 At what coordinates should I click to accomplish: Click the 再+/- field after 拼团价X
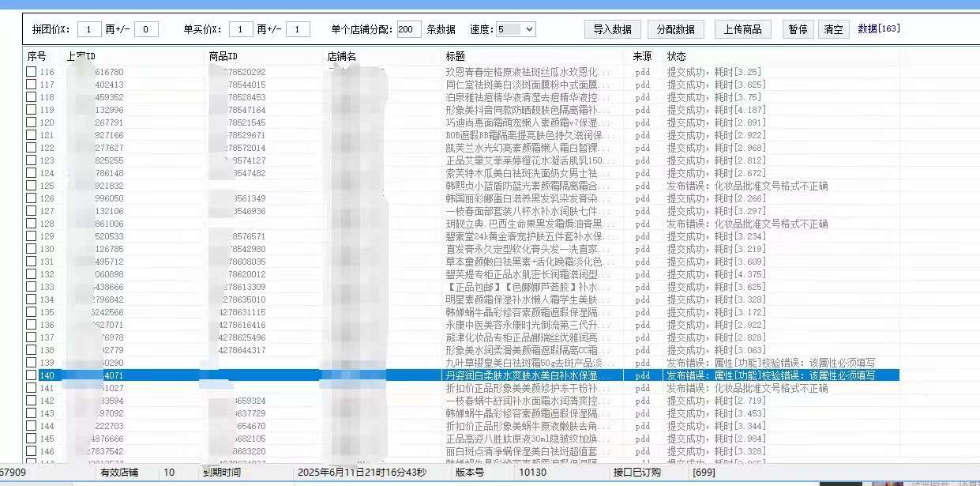[x=146, y=29]
